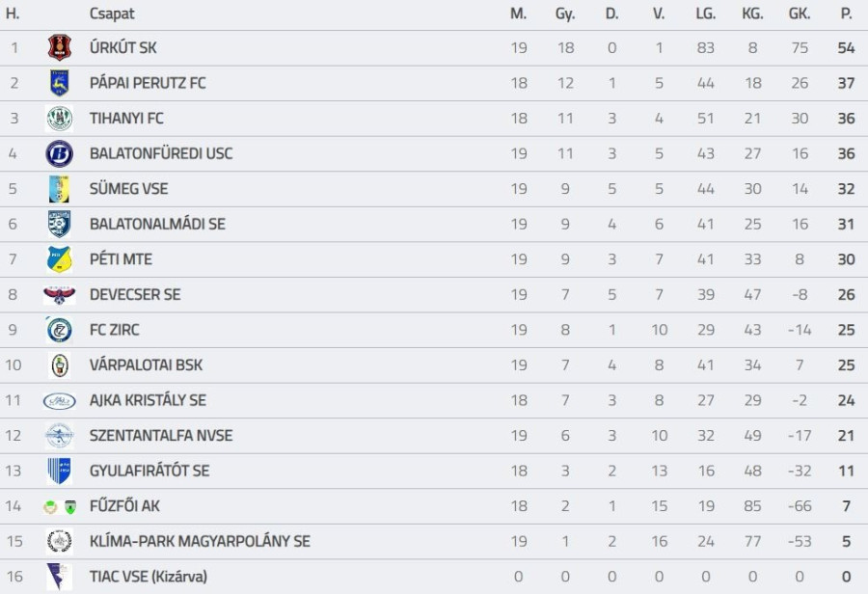Click the Péti MTE yellow crest
Image resolution: width=868 pixels, height=594 pixels.
coord(60,259)
